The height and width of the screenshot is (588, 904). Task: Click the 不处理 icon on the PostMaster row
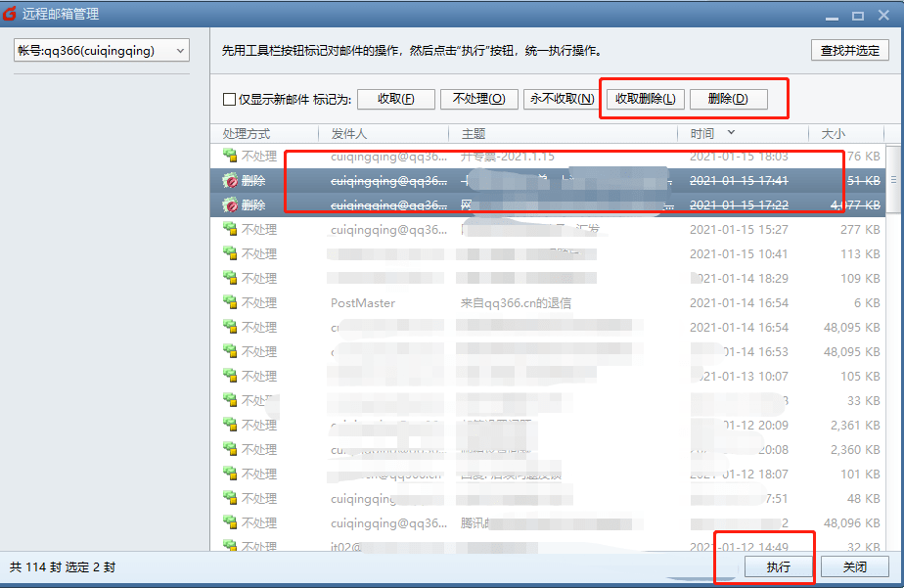click(230, 303)
